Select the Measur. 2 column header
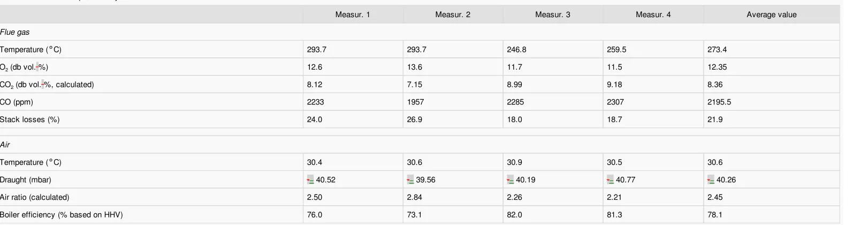Screen dimensions: 868x225 pyautogui.click(x=453, y=14)
